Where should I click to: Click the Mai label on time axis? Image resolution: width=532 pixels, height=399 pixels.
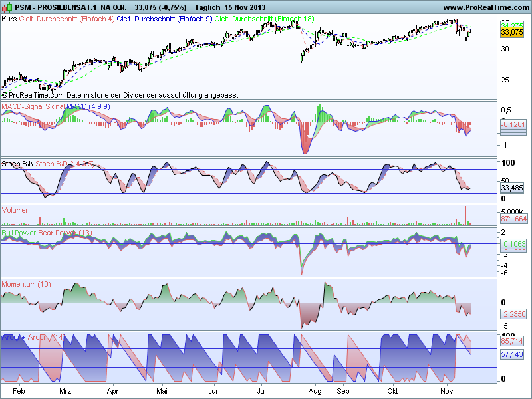pos(162,391)
